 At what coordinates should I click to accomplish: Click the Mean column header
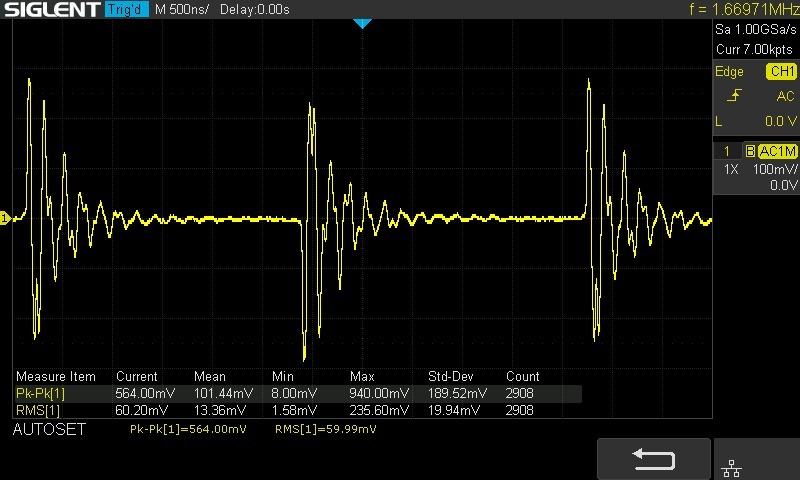209,376
